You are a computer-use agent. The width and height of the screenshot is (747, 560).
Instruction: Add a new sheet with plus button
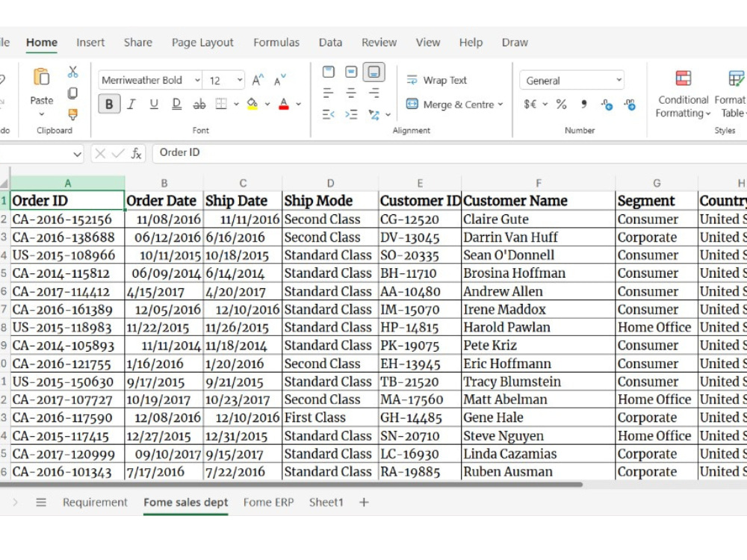click(364, 503)
